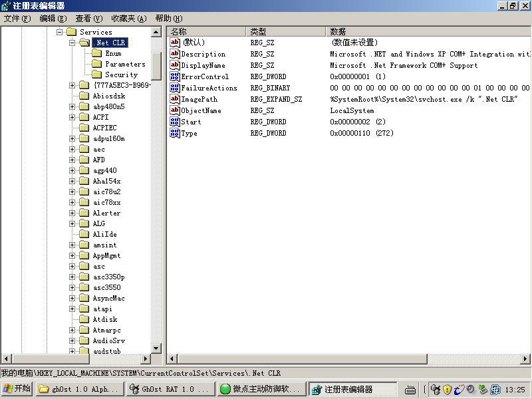Click tree pane scroll-down arrow
The image size is (532, 399).
pos(156,348)
